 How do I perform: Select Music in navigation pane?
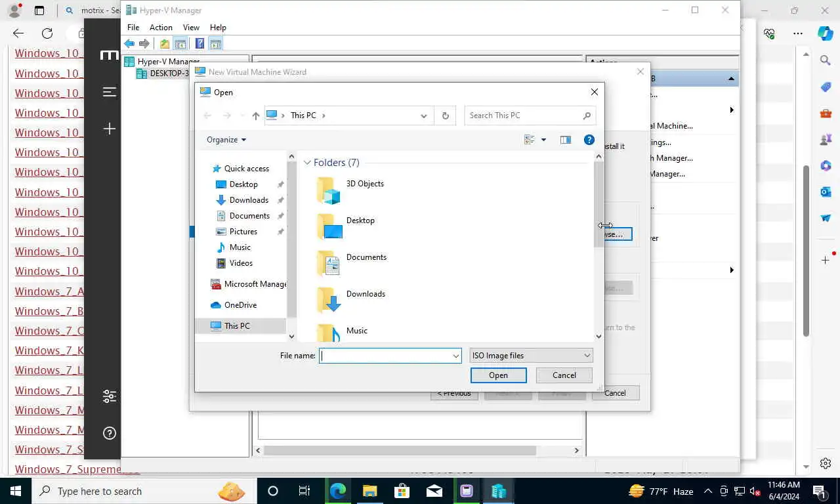click(x=240, y=247)
